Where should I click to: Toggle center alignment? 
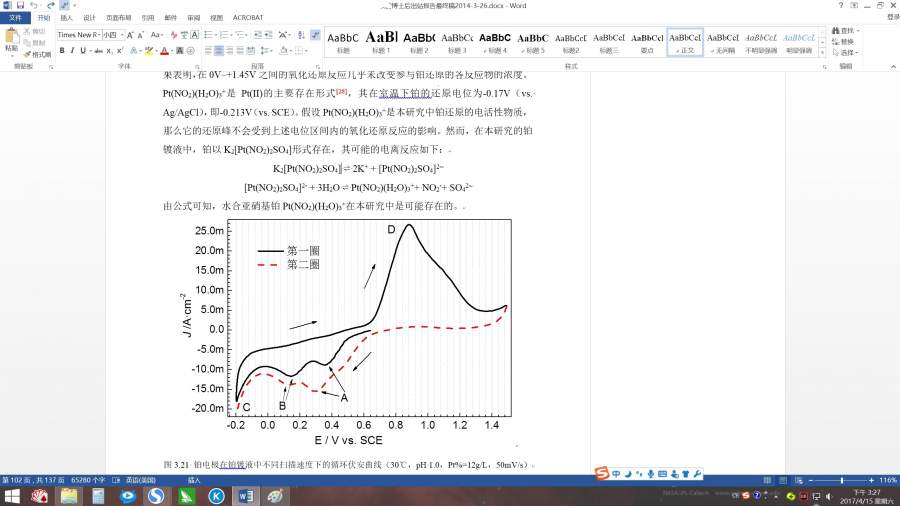(x=219, y=51)
